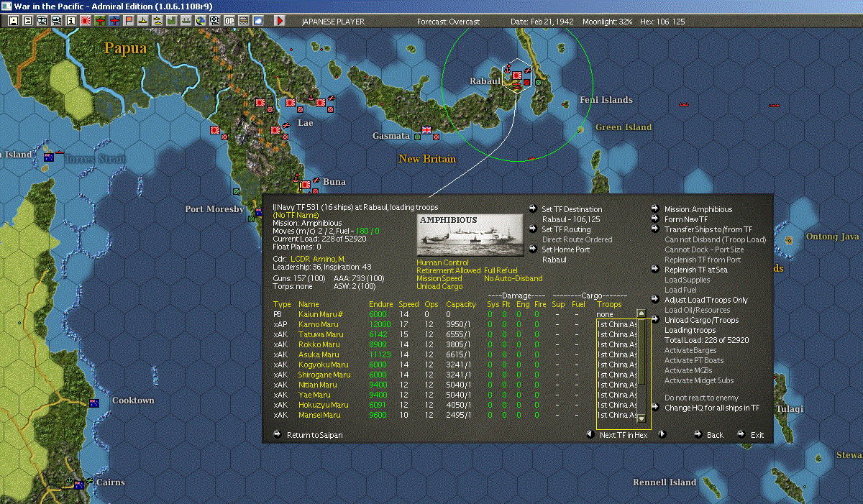Click the info 'i' toolbar icon

70,21
